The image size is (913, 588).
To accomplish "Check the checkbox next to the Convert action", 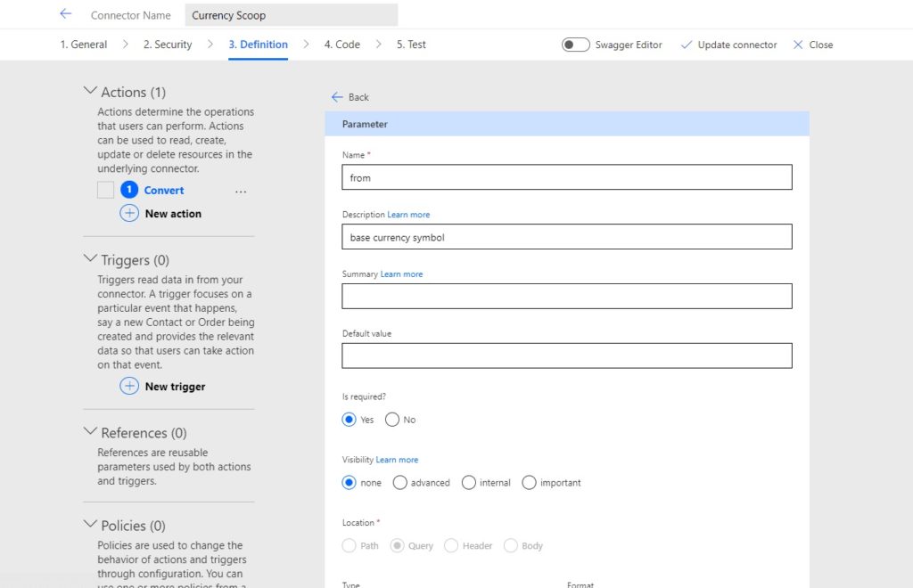I will click(x=104, y=190).
